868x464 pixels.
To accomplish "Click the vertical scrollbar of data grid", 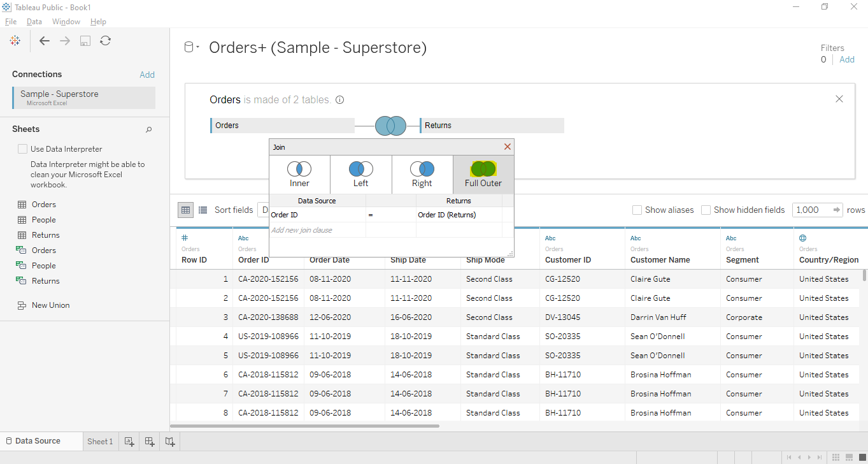I will click(864, 275).
